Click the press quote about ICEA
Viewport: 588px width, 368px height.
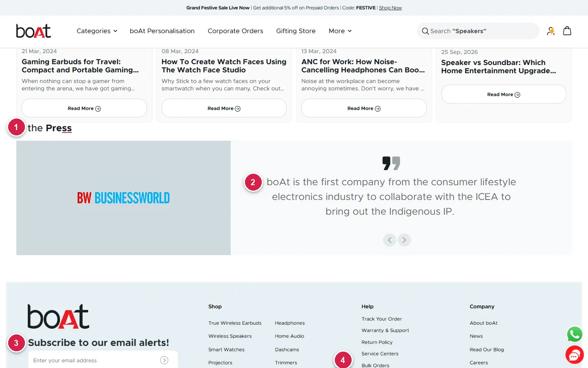(x=391, y=197)
